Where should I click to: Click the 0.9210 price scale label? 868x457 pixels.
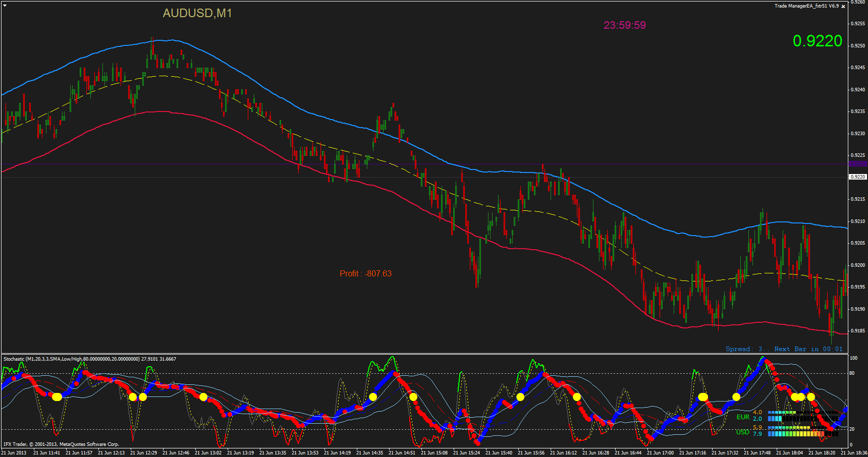tap(858, 221)
